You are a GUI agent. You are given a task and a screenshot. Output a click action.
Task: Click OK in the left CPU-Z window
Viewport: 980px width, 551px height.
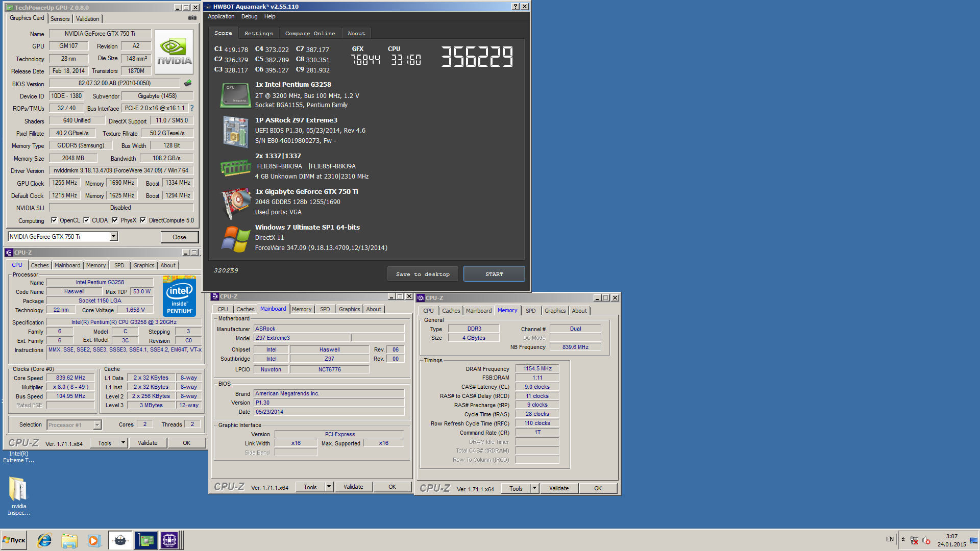point(186,443)
